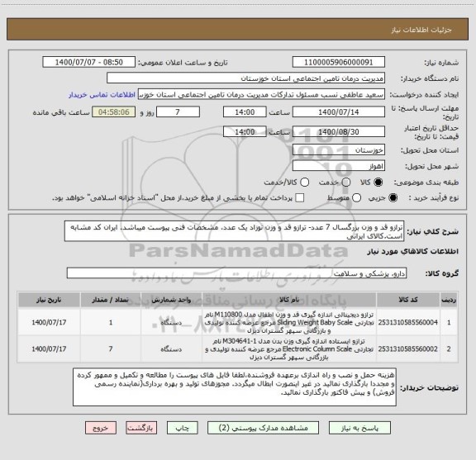Select the متوسط purchase type radio
The height and width of the screenshot is (460, 476).
click(x=356, y=198)
